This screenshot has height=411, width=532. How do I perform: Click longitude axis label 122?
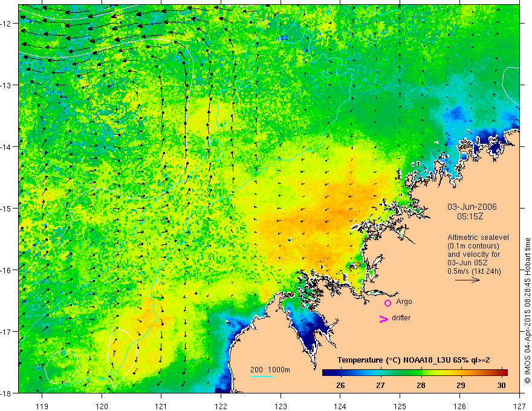[221, 406]
